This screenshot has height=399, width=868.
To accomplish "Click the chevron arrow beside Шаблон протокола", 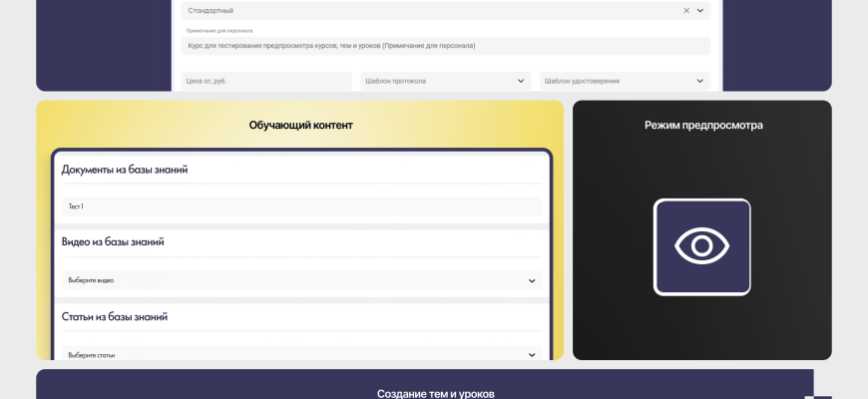I will (521, 81).
